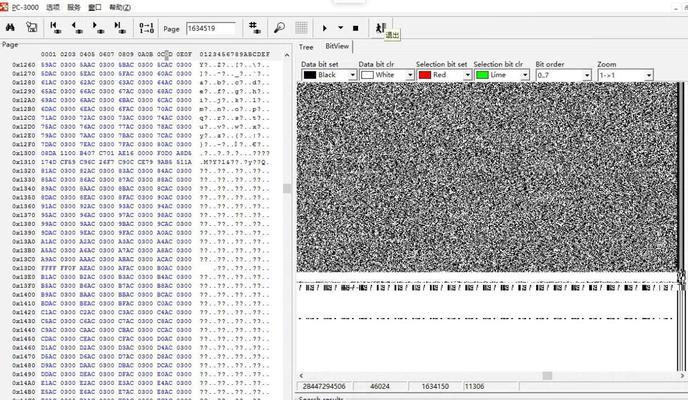
Task: Switch to the BitView tab
Action: point(337,46)
